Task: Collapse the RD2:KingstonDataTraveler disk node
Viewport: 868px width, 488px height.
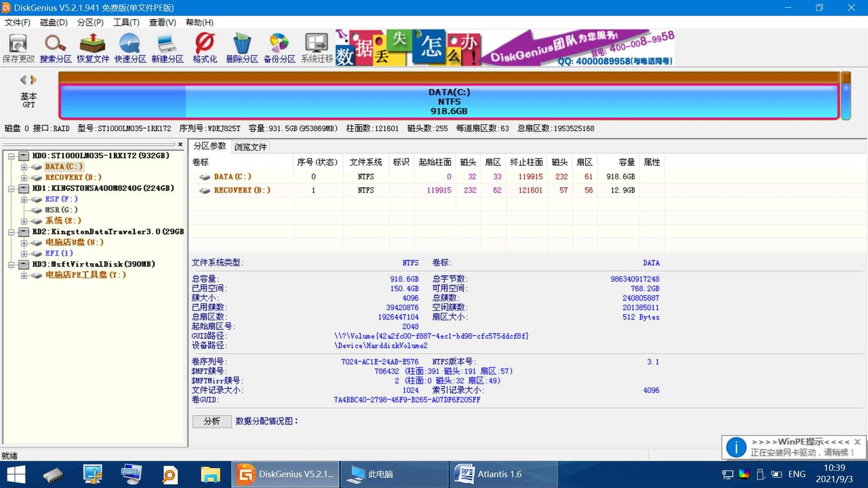Action: (11, 232)
